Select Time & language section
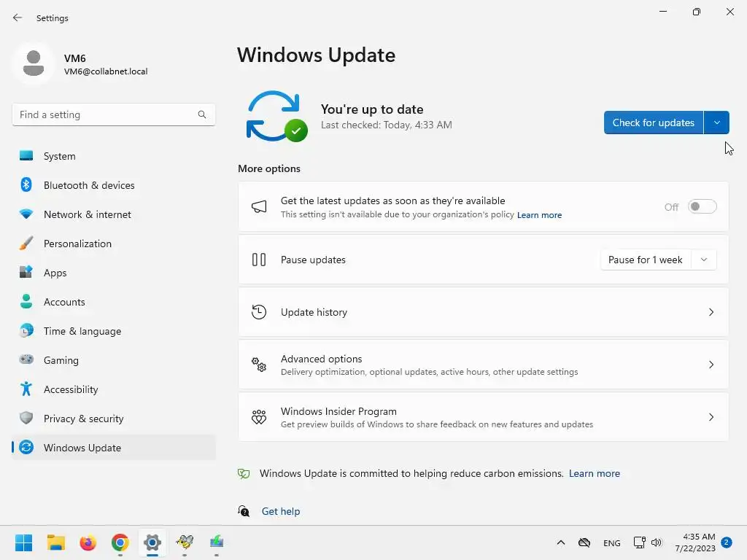This screenshot has width=747, height=560. [114, 330]
